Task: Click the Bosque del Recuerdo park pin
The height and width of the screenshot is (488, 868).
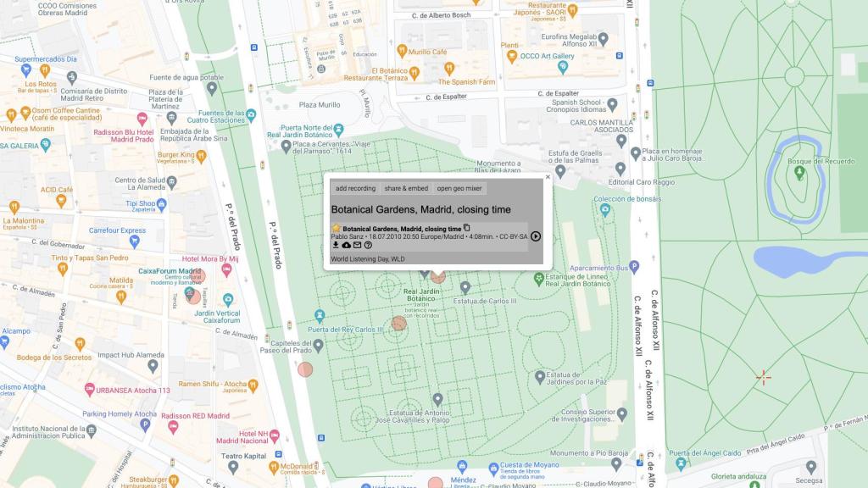Action: point(798,173)
